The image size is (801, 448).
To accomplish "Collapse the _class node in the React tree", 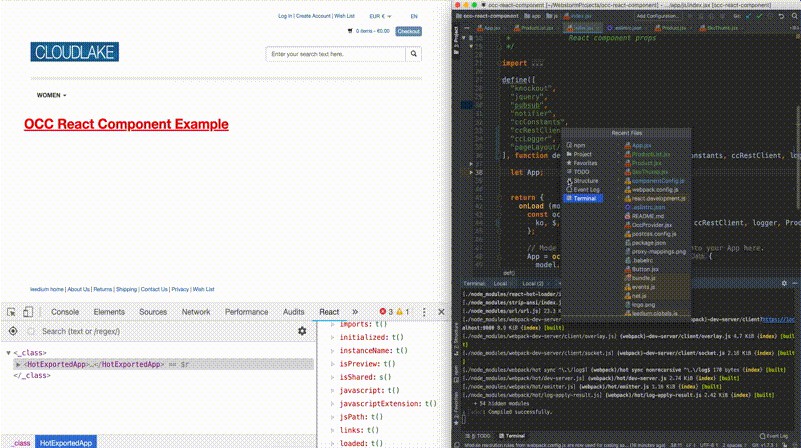I will tap(8, 352).
